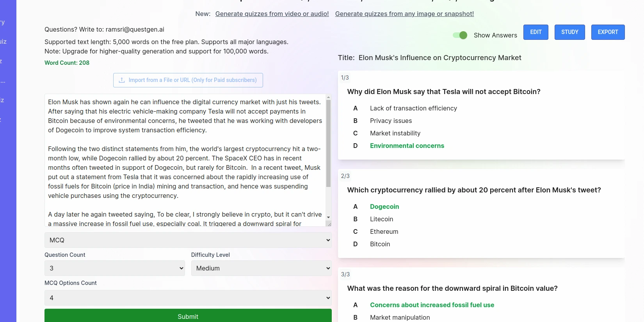Submit the text for quiz generation
Image resolution: width=644 pixels, height=322 pixels.
pyautogui.click(x=188, y=316)
